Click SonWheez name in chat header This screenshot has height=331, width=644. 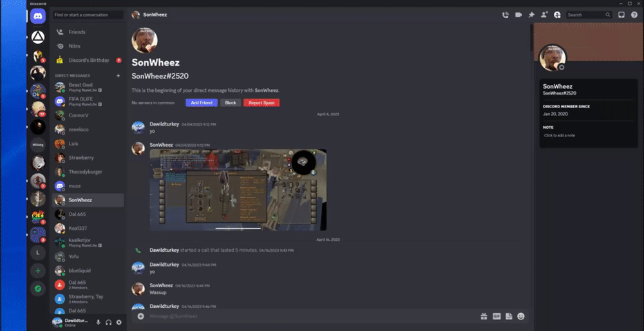pyautogui.click(x=155, y=15)
